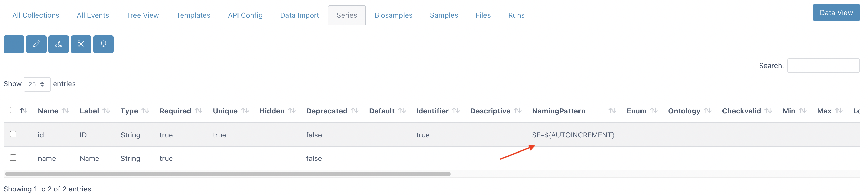Click the horizontal table scrollbar
This screenshot has height=195, width=868.
228,174
